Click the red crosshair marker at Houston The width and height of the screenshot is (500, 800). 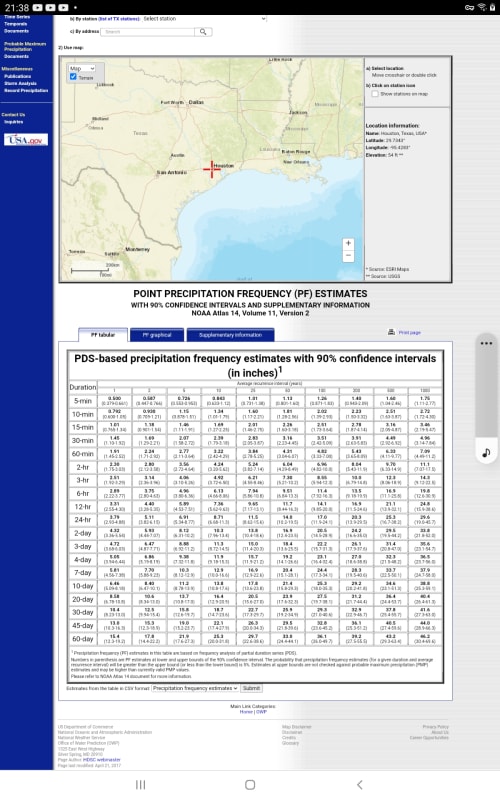[212, 168]
